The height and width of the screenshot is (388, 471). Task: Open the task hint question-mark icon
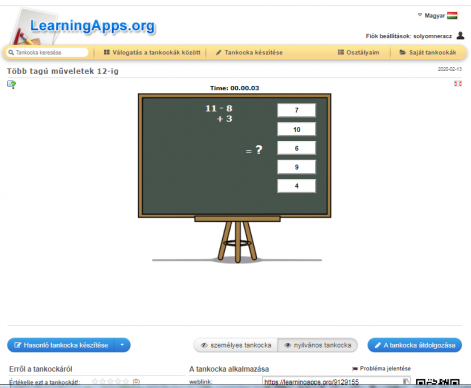(x=12, y=84)
